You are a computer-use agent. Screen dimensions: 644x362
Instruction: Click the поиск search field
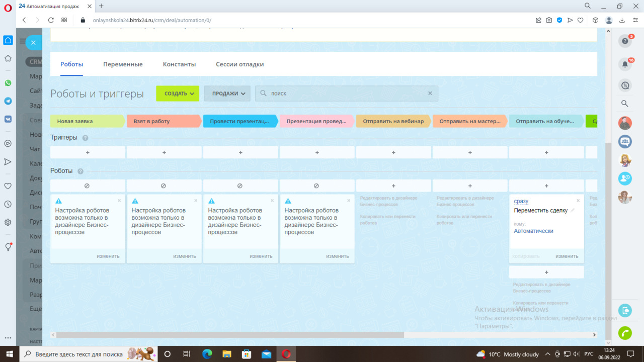(347, 94)
